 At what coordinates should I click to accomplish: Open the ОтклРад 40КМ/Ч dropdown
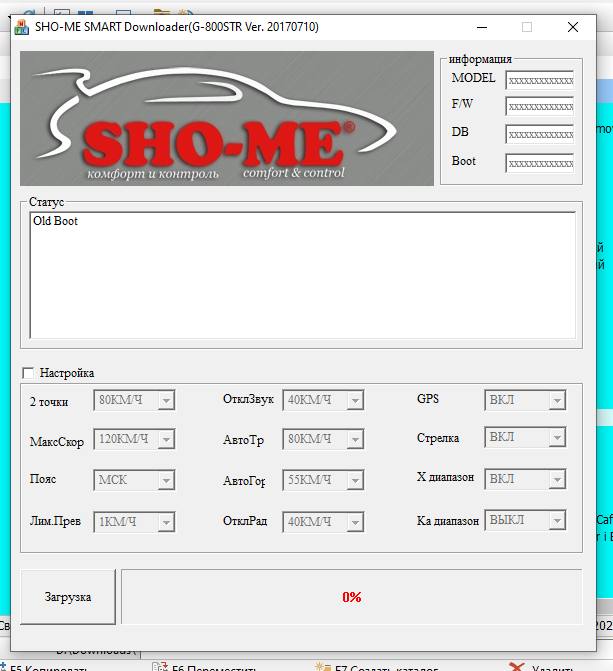coord(323,522)
